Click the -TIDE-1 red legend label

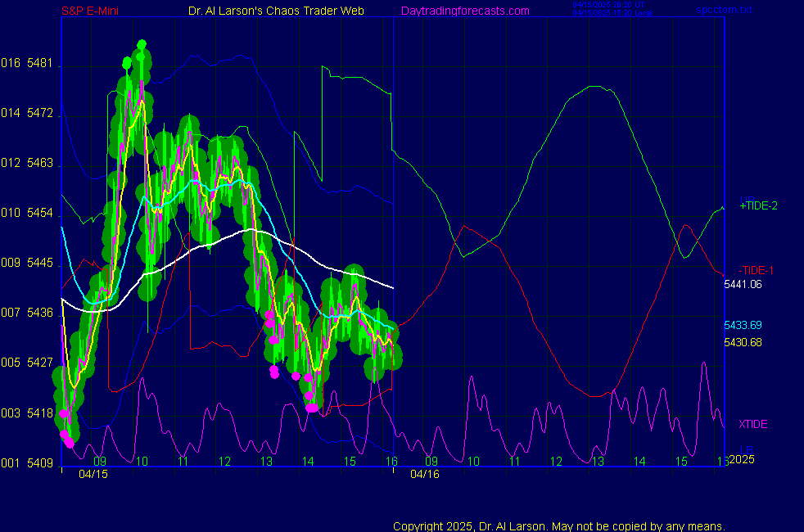click(756, 270)
